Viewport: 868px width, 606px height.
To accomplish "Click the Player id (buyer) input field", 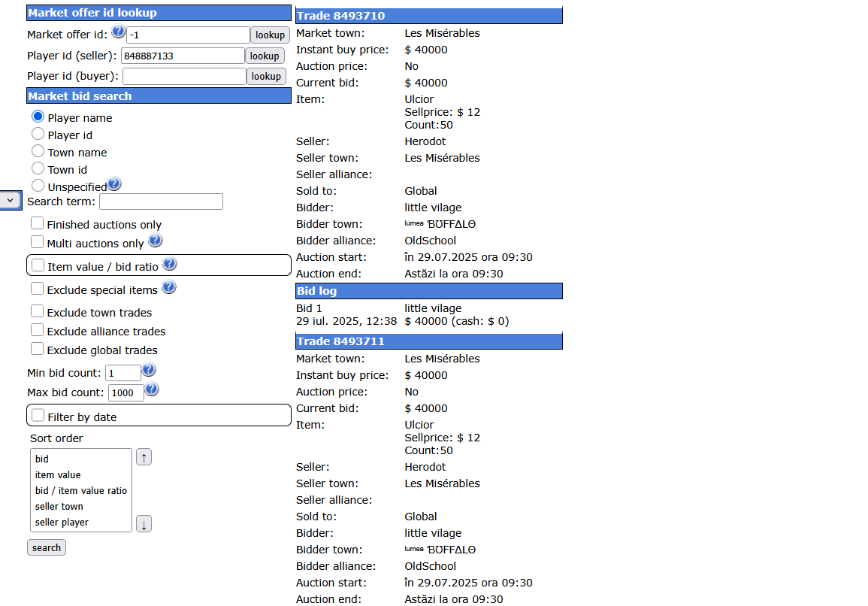I will pyautogui.click(x=184, y=76).
